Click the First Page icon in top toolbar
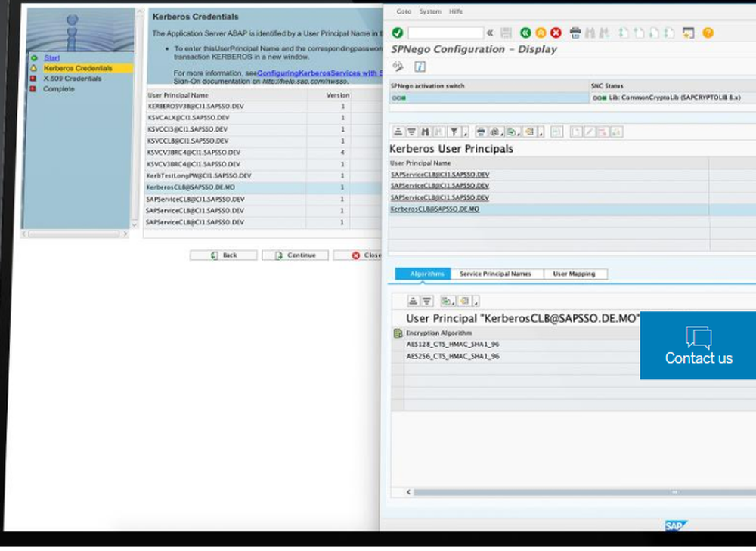 624,33
